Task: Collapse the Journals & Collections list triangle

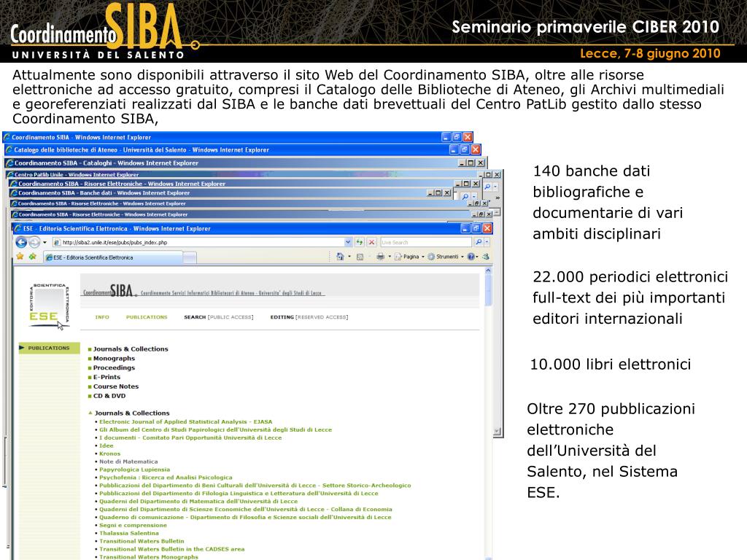Action: 90,413
